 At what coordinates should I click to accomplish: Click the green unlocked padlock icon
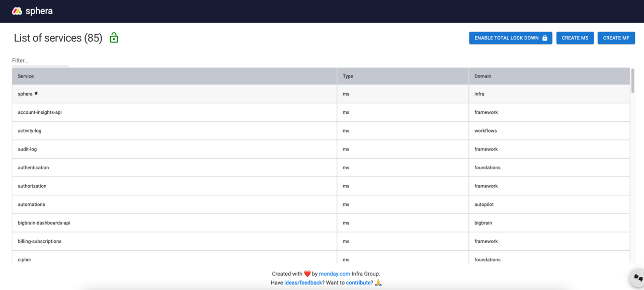114,38
